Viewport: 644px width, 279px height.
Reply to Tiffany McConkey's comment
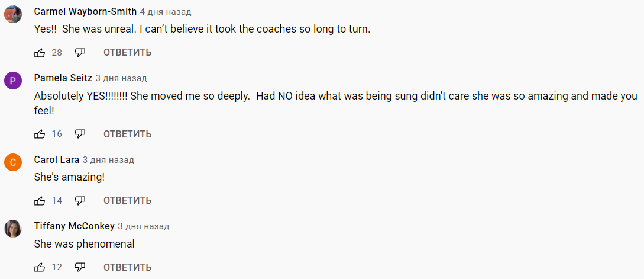click(x=127, y=267)
